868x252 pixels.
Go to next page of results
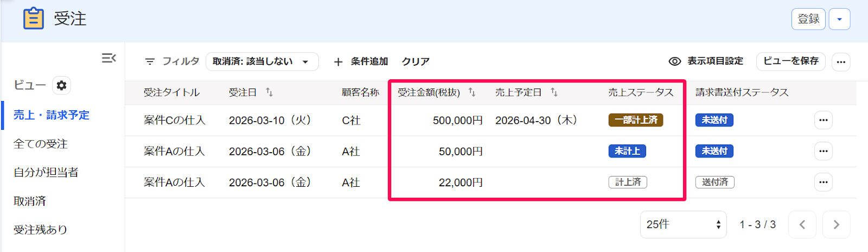click(836, 224)
